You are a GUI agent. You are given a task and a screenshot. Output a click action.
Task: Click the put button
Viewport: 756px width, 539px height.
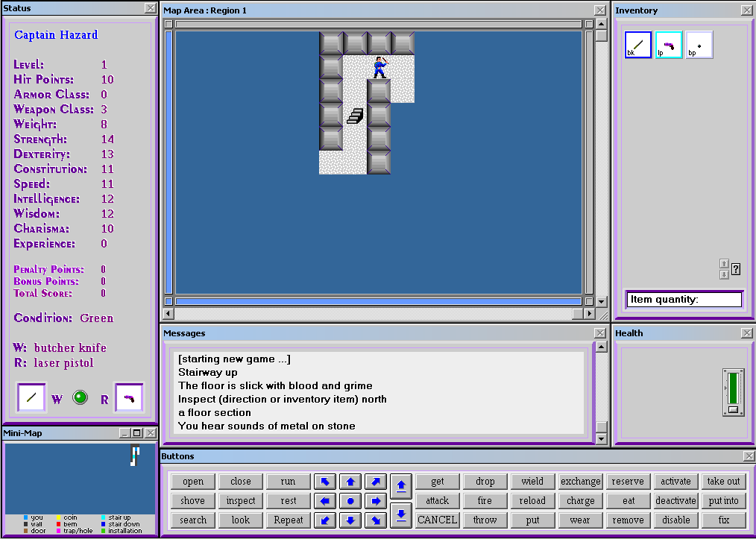coord(532,520)
